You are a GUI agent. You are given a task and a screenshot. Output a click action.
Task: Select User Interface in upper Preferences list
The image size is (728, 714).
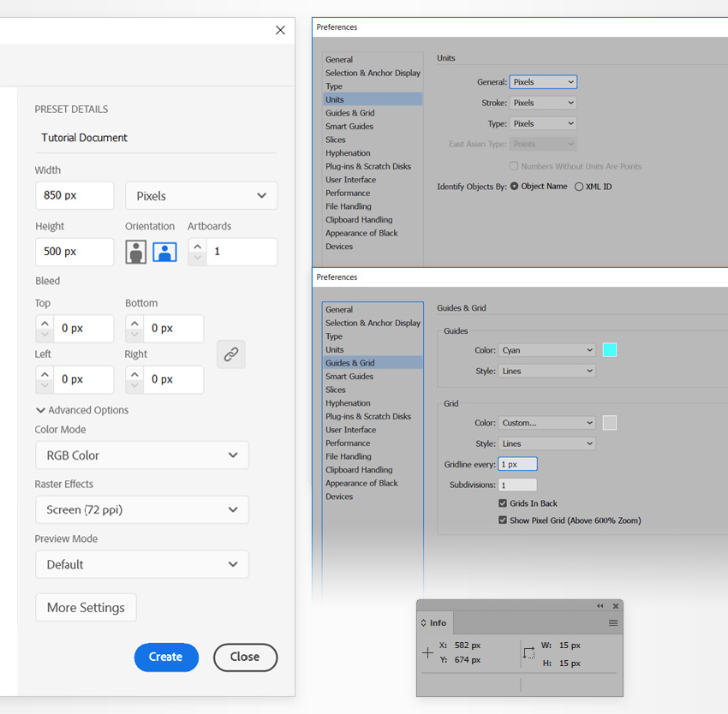point(350,180)
